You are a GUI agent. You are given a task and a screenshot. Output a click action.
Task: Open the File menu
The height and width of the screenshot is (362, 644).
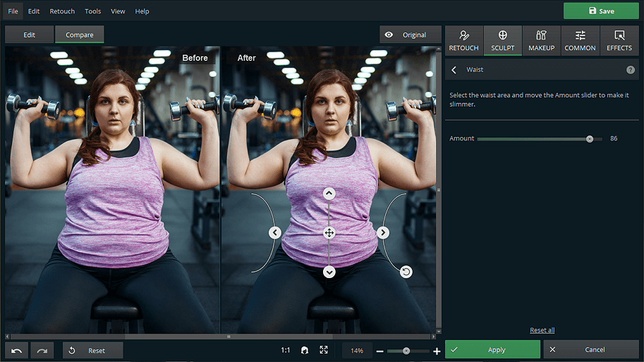tap(13, 11)
